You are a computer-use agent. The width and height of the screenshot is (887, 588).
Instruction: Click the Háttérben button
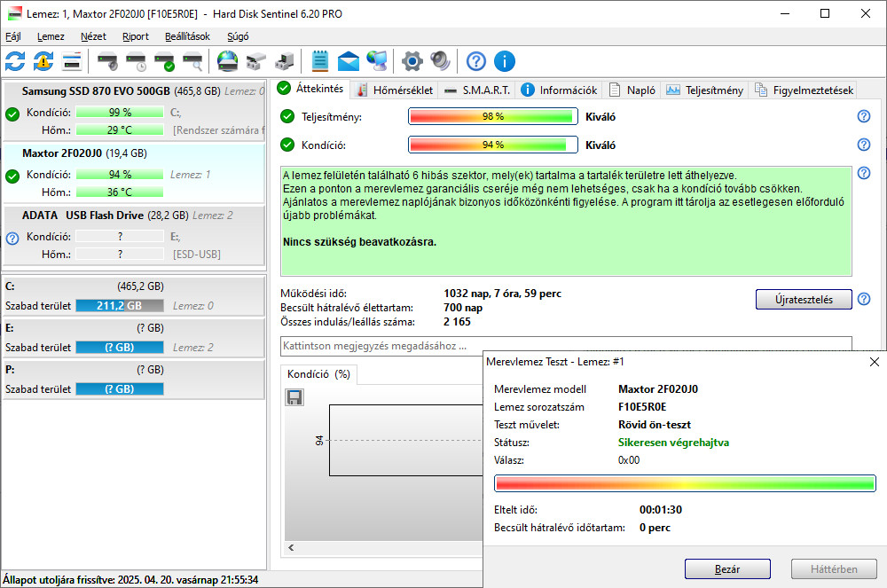pos(834,568)
